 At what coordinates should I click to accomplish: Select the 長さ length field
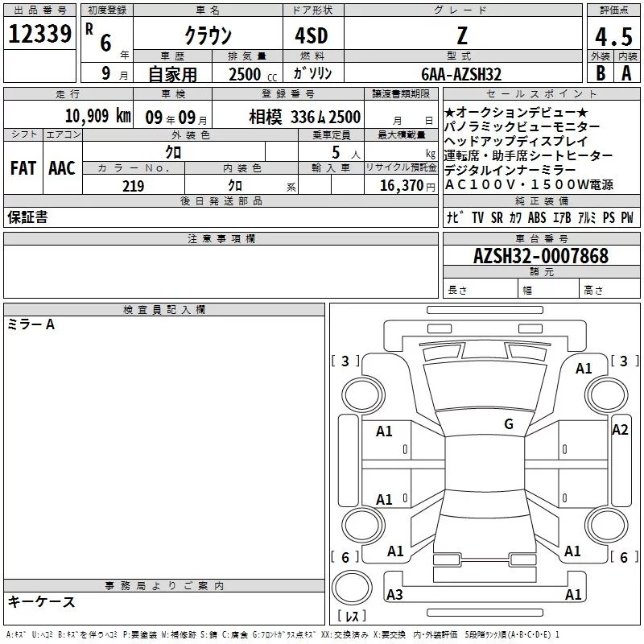pos(481,288)
